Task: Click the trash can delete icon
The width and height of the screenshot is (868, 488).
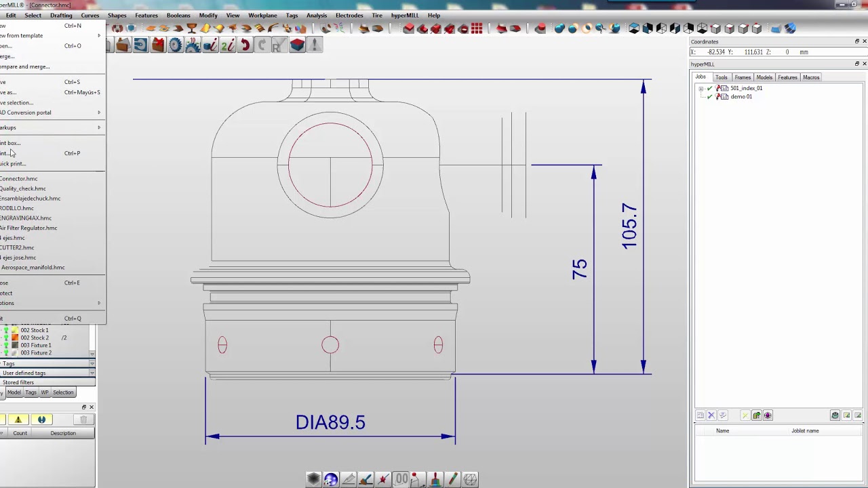Action: (84, 420)
